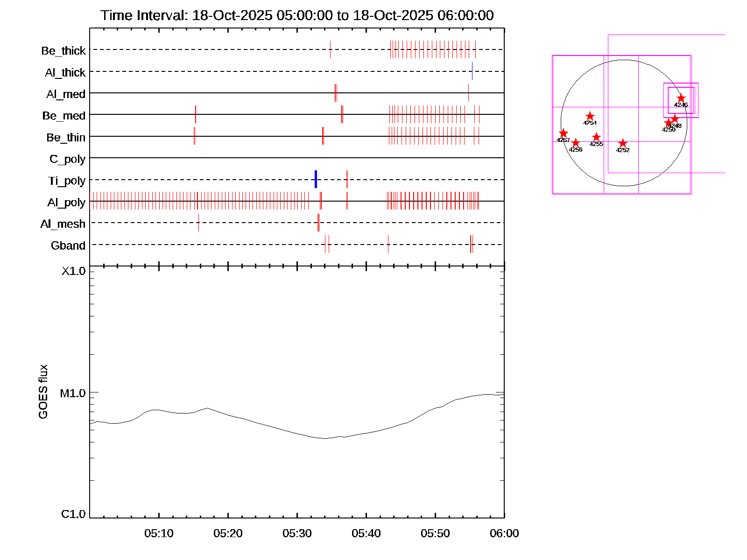
Task: Click the M1.0 flux axis label
Action: pos(73,393)
